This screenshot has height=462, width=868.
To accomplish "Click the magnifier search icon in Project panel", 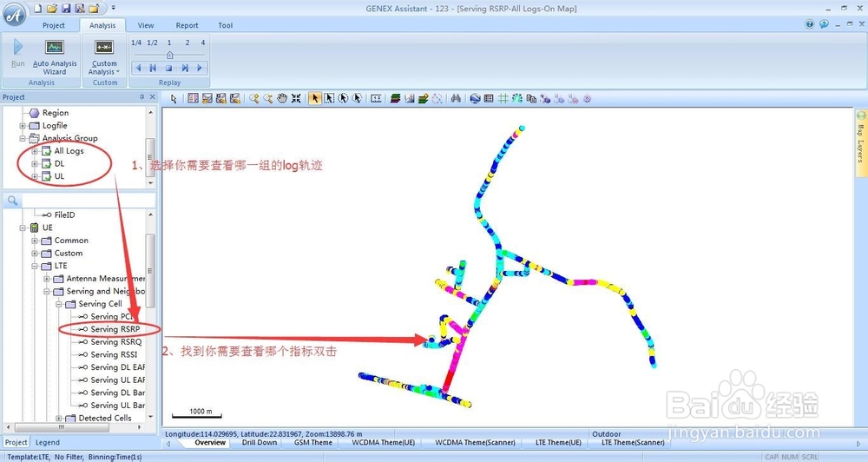I will 13,201.
